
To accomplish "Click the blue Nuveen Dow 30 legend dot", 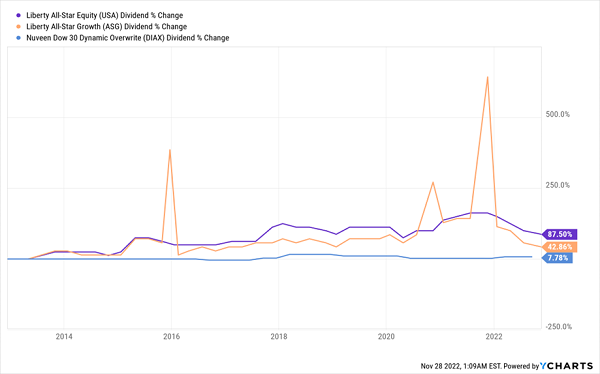I will [x=18, y=38].
